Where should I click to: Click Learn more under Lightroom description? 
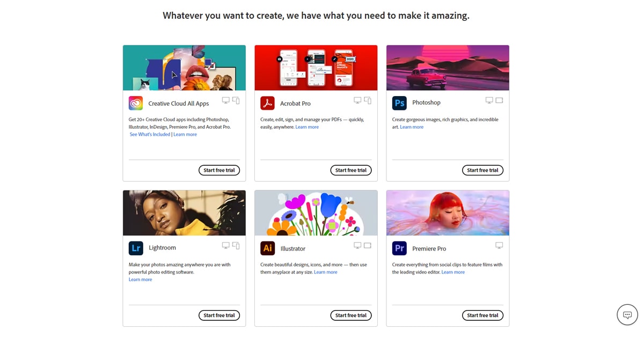click(140, 280)
